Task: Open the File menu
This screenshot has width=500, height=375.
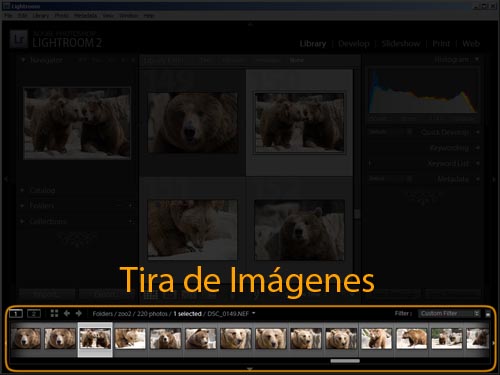Action: (x=8, y=16)
